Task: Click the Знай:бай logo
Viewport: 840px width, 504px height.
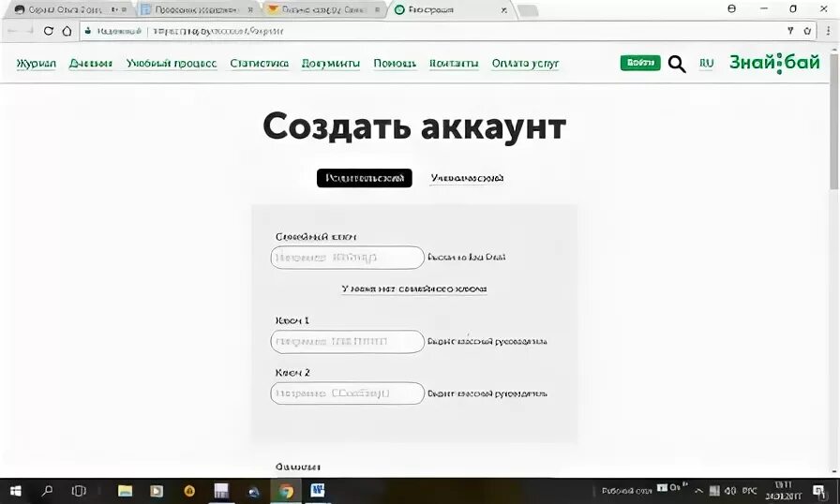Action: [x=774, y=63]
